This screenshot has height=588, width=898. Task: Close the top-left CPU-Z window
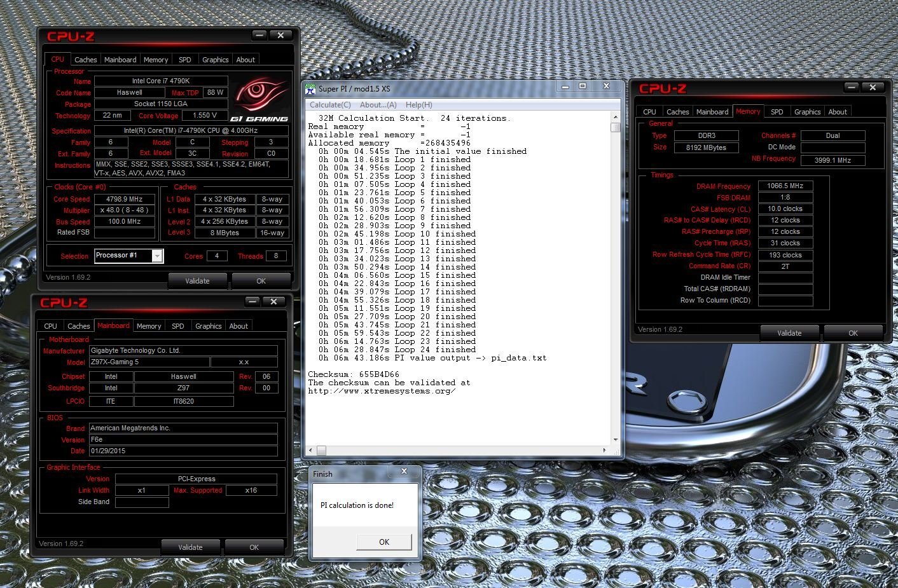[x=280, y=35]
